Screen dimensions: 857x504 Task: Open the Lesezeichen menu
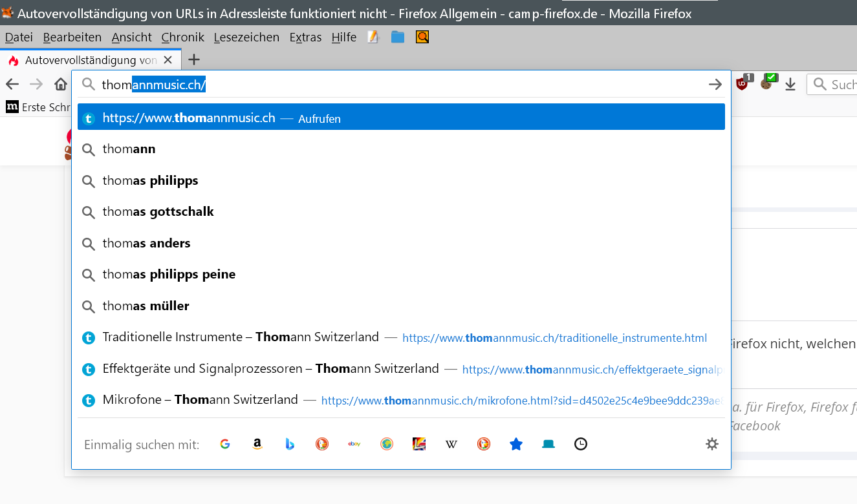[246, 37]
